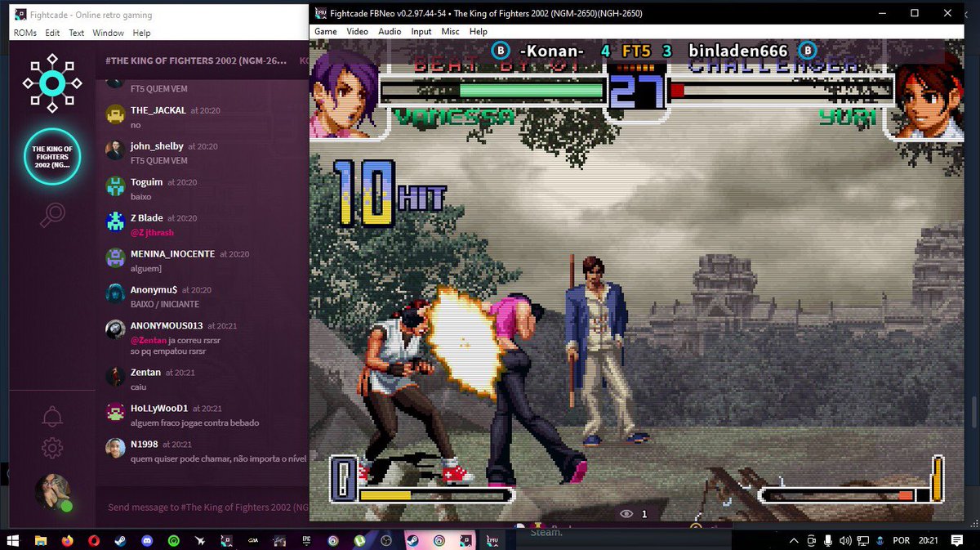
Task: Open Epic Games launcher from taskbar
Action: point(306,540)
